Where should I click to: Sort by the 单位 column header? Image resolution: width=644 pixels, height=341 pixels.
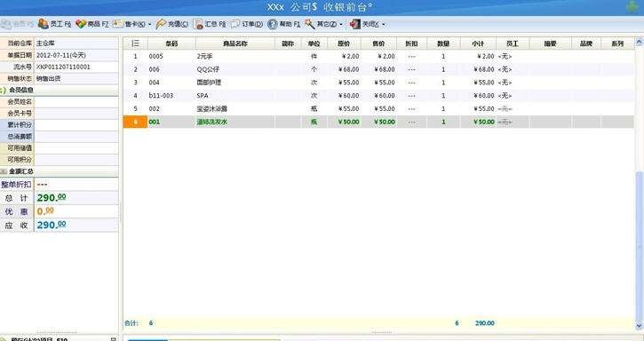pyautogui.click(x=314, y=44)
